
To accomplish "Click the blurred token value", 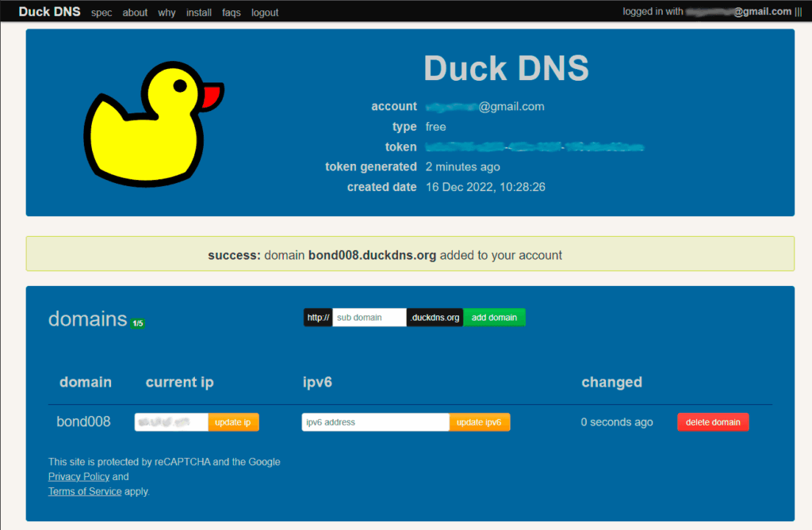I will (534, 147).
